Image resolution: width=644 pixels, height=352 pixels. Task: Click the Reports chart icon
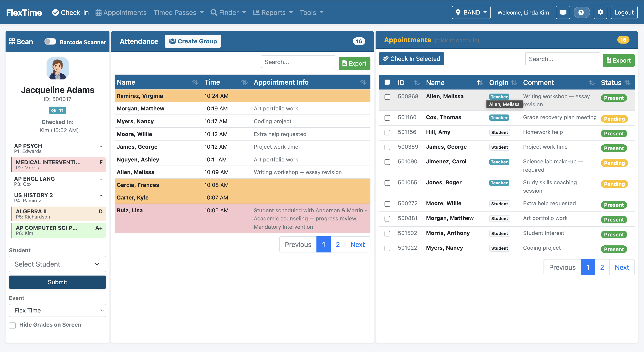256,12
